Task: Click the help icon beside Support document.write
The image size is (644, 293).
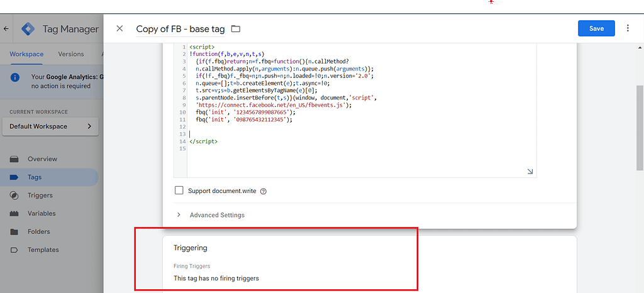Action: pyautogui.click(x=264, y=191)
